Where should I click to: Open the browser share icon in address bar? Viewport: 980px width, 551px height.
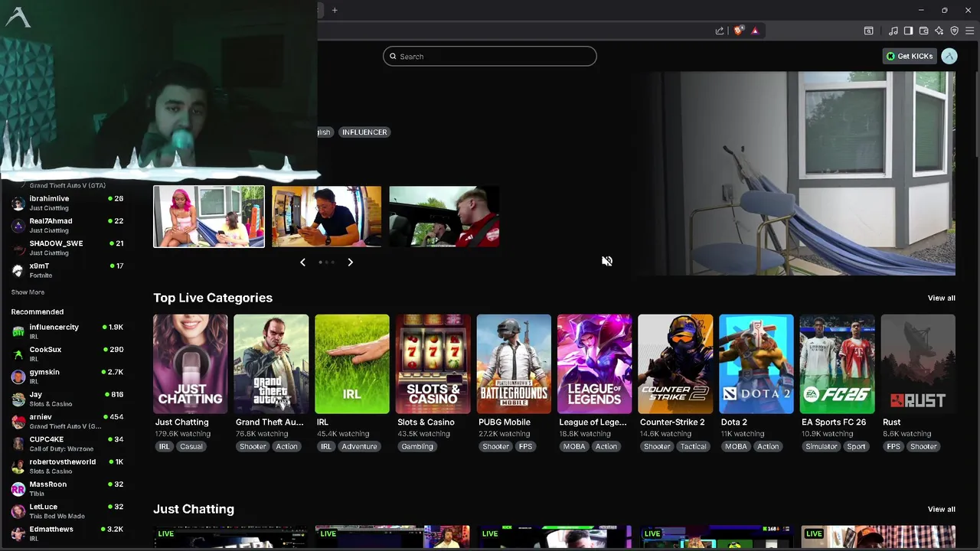[x=720, y=31]
